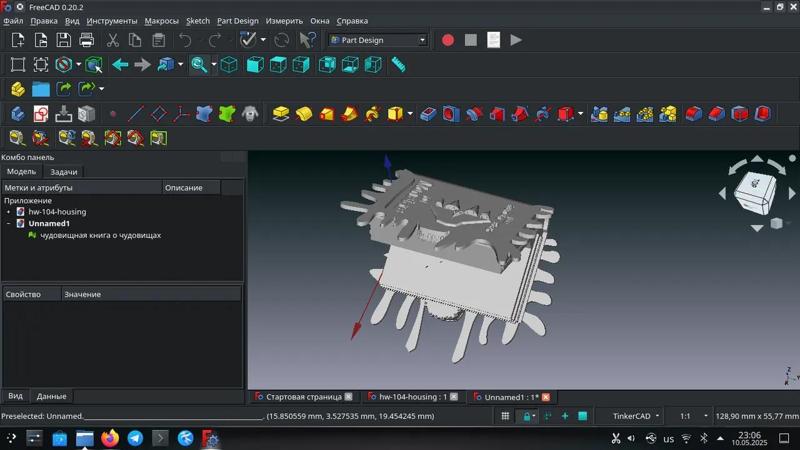Open the Sketch menu
The width and height of the screenshot is (800, 450).
198,20
